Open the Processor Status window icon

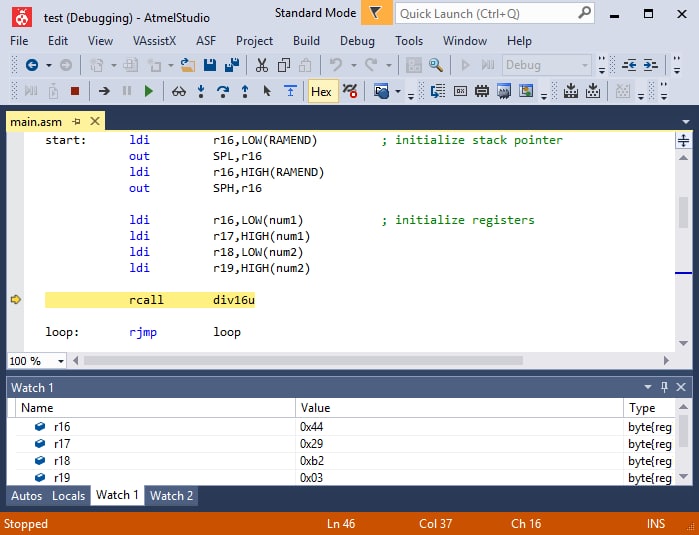[504, 91]
